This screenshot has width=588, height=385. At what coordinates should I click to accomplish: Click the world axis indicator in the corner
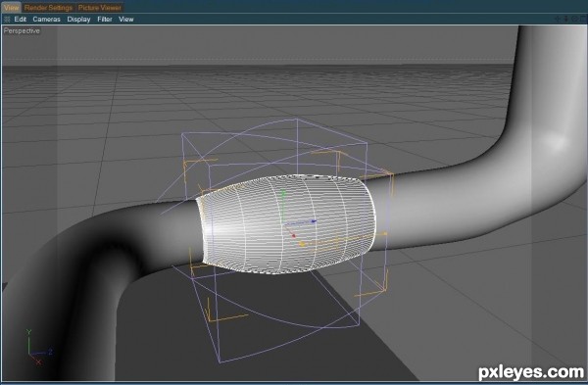(x=38, y=348)
